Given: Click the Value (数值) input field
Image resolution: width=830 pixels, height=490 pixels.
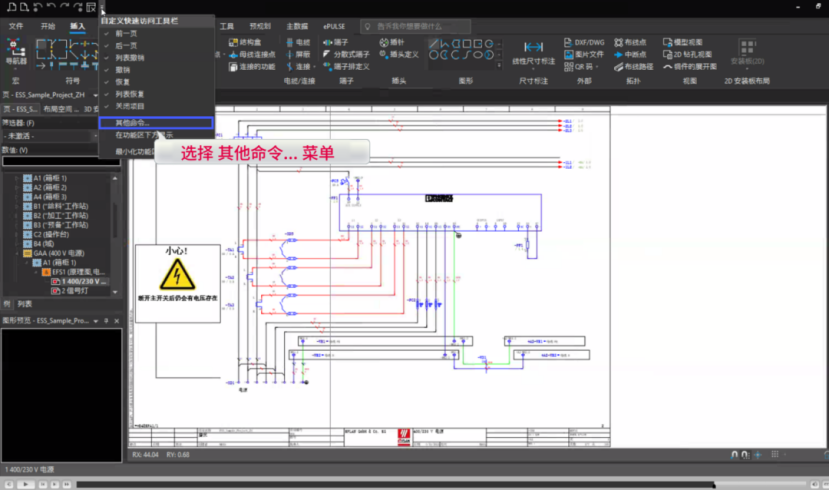Looking at the screenshot, I should (x=61, y=161).
